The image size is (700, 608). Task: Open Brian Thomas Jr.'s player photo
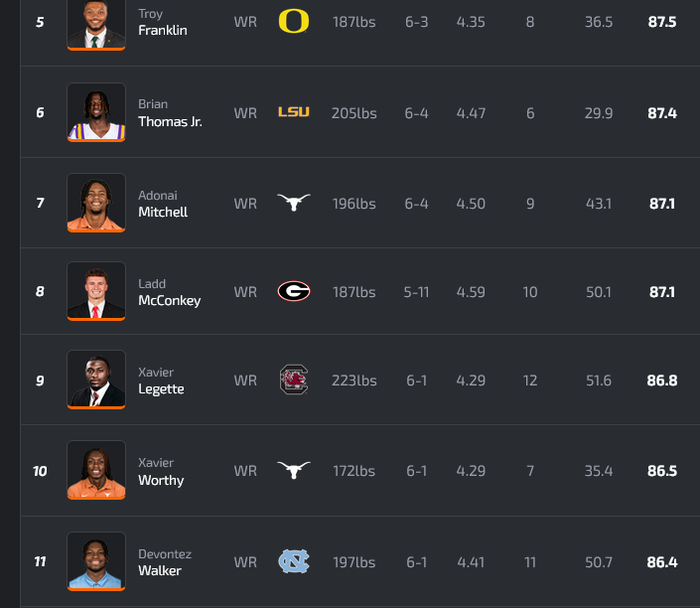point(96,112)
